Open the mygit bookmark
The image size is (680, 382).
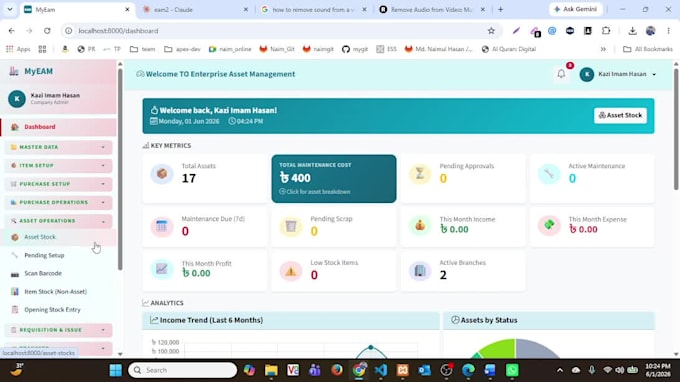(355, 49)
